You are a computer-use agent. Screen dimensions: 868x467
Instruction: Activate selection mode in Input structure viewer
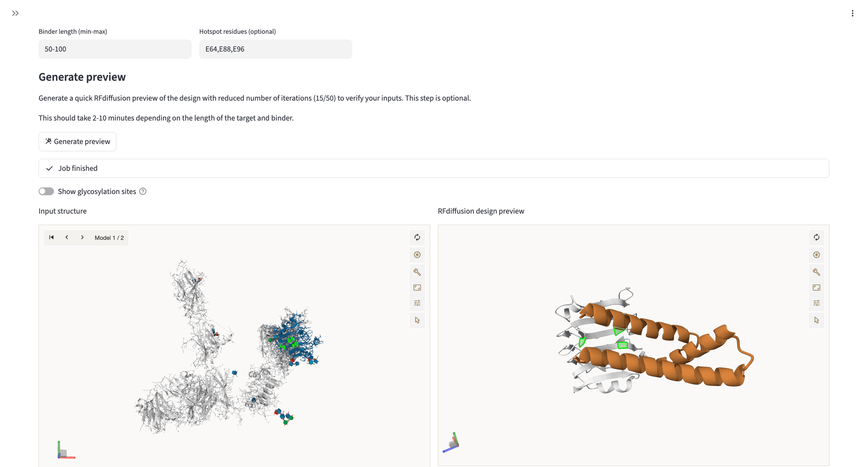point(417,320)
